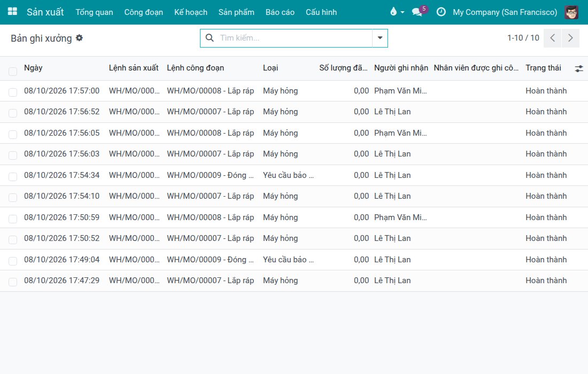Image resolution: width=588 pixels, height=374 pixels.
Task: Toggle the select-all checkbox in header
Action: coord(13,71)
